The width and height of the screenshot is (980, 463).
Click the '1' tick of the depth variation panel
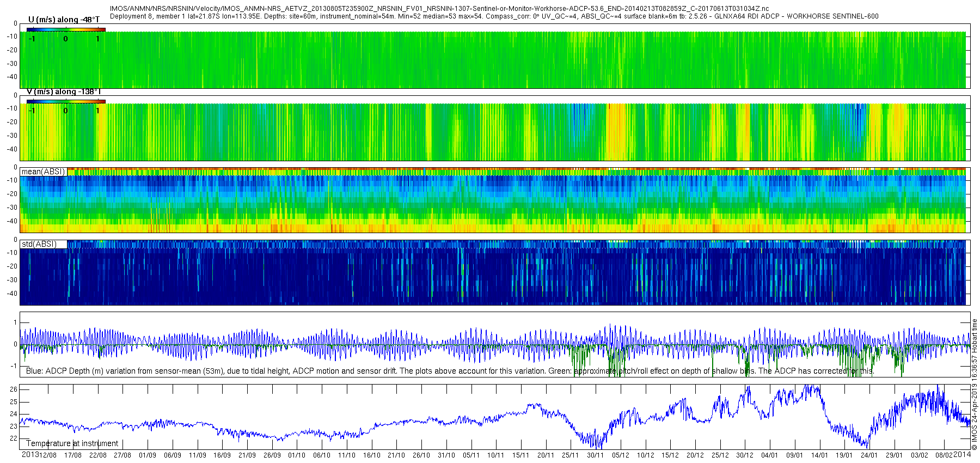pos(15,322)
